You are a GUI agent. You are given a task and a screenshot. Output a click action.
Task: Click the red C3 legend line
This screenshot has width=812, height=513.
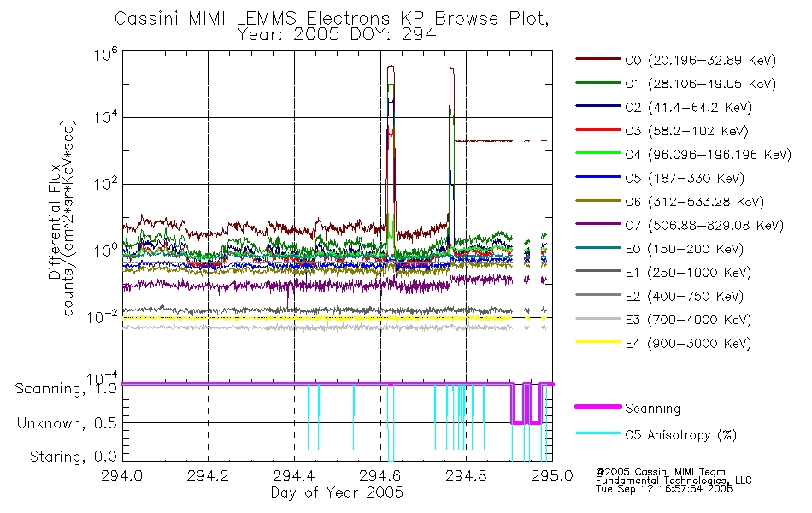click(597, 130)
